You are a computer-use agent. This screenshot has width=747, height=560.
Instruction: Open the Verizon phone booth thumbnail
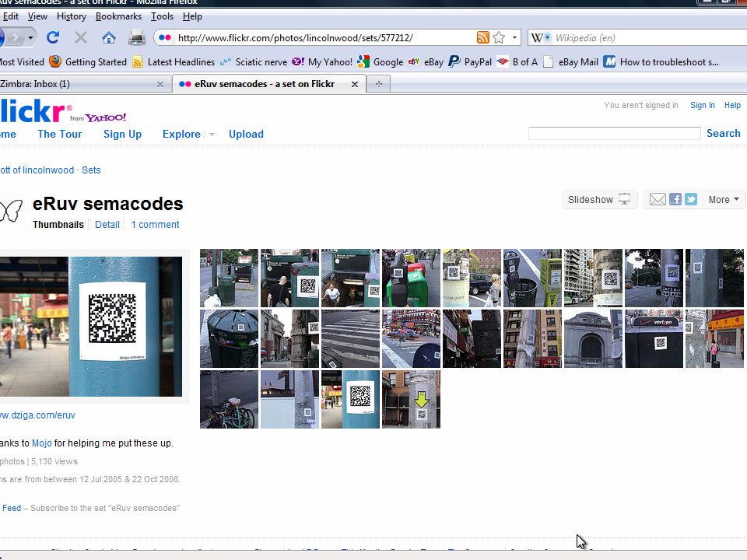coord(654,338)
